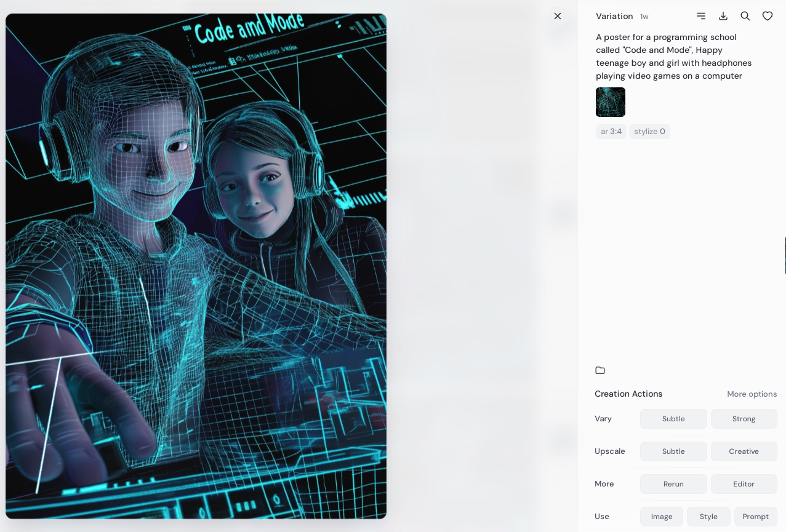Use as Prompt button
The image size is (786, 532).
pos(755,517)
